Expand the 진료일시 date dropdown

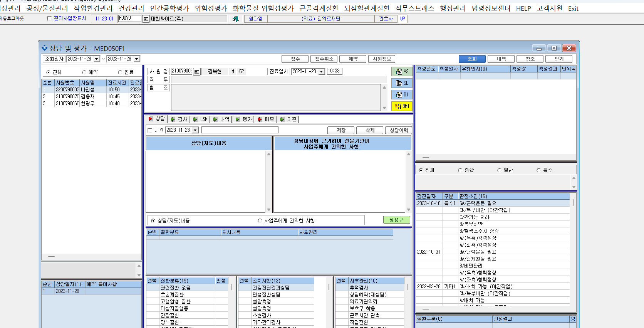point(322,72)
